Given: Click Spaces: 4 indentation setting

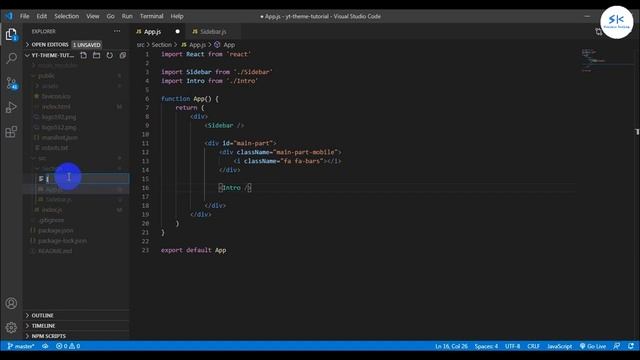Looking at the screenshot, I should [486, 346].
